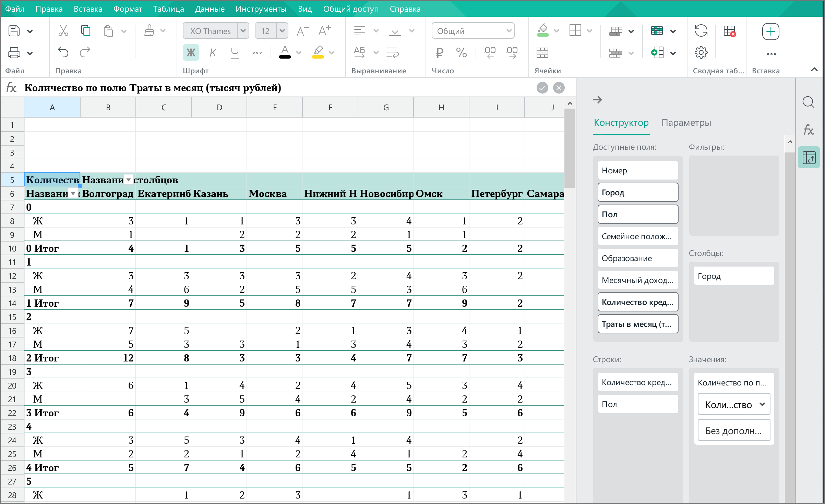Open the Данные menu in menu bar
Image resolution: width=825 pixels, height=504 pixels.
coord(211,8)
